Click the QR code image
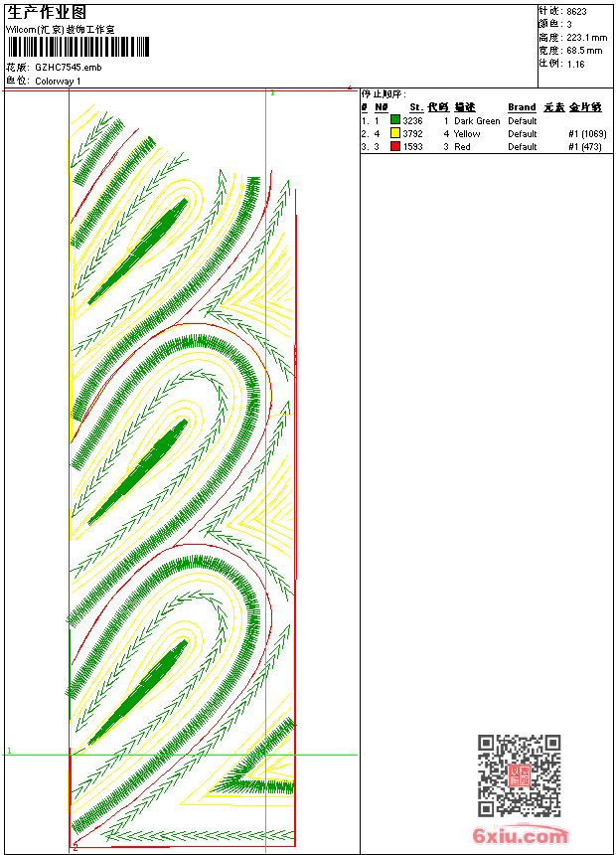The height and width of the screenshot is (855, 616). (x=520, y=775)
